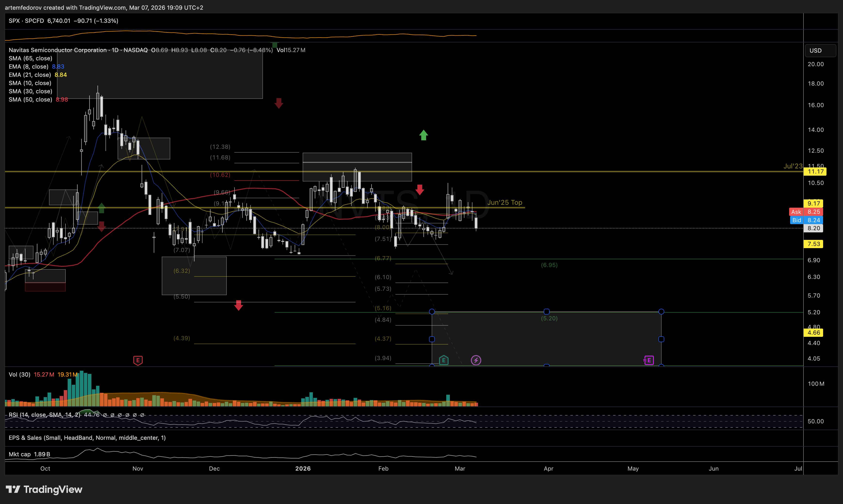Click the (3.94) level label
Image resolution: width=843 pixels, height=504 pixels.
point(383,358)
